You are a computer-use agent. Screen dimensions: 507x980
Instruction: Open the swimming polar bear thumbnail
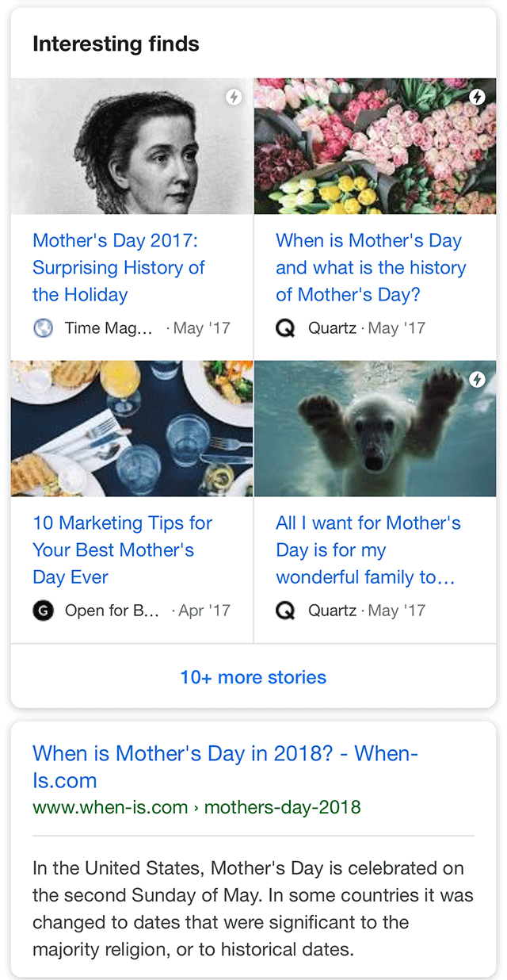click(x=375, y=429)
